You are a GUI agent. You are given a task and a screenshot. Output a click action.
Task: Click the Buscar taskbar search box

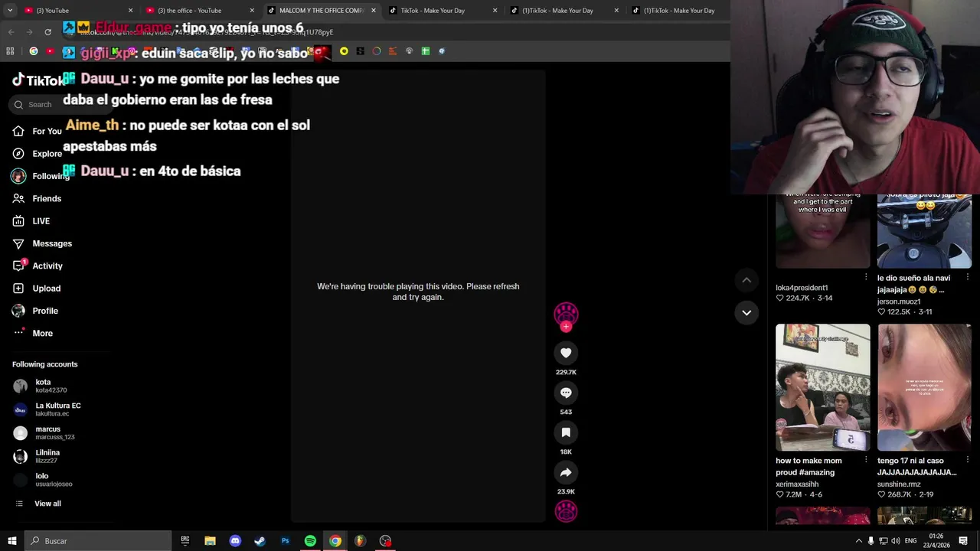(x=98, y=541)
